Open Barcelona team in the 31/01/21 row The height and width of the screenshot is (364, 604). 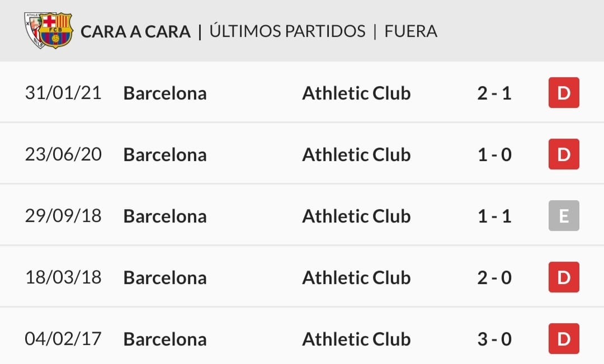coord(165,93)
